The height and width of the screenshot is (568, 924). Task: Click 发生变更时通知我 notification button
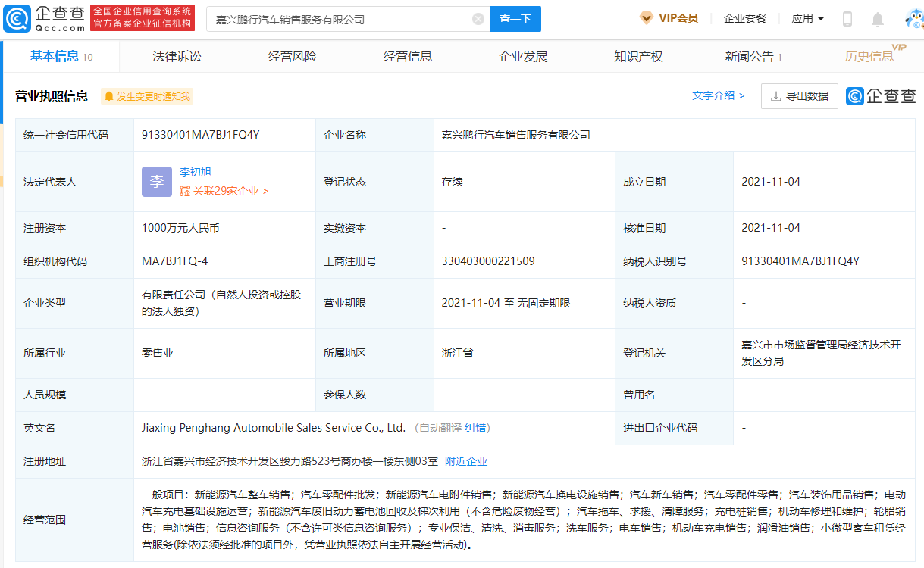[x=147, y=96]
